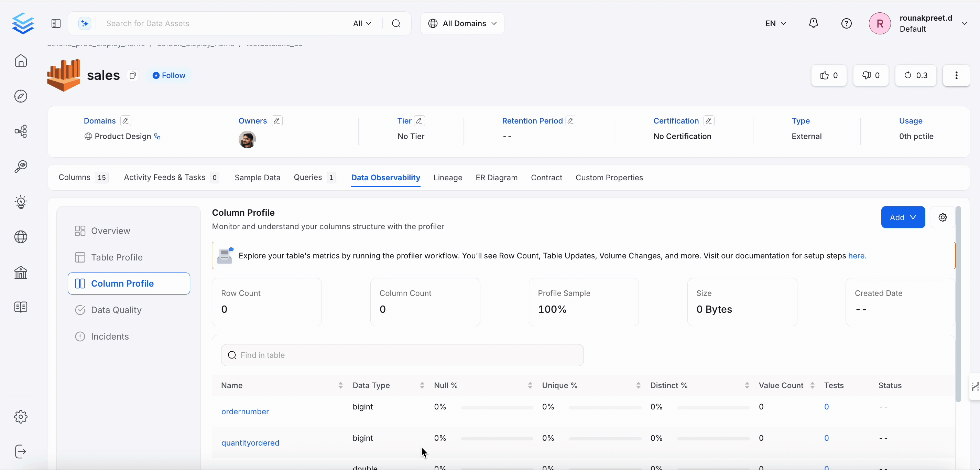Open the help question mark icon
980x470 pixels.
click(x=846, y=24)
